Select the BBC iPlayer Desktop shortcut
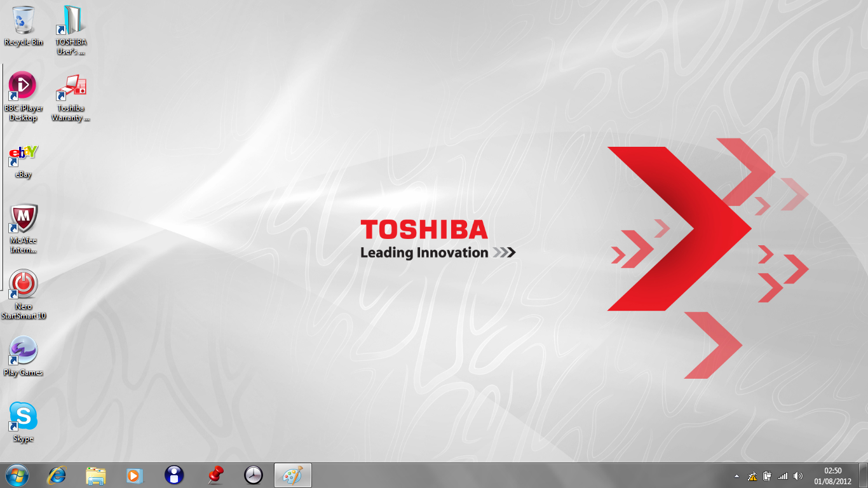This screenshot has width=868, height=488. coord(24,96)
